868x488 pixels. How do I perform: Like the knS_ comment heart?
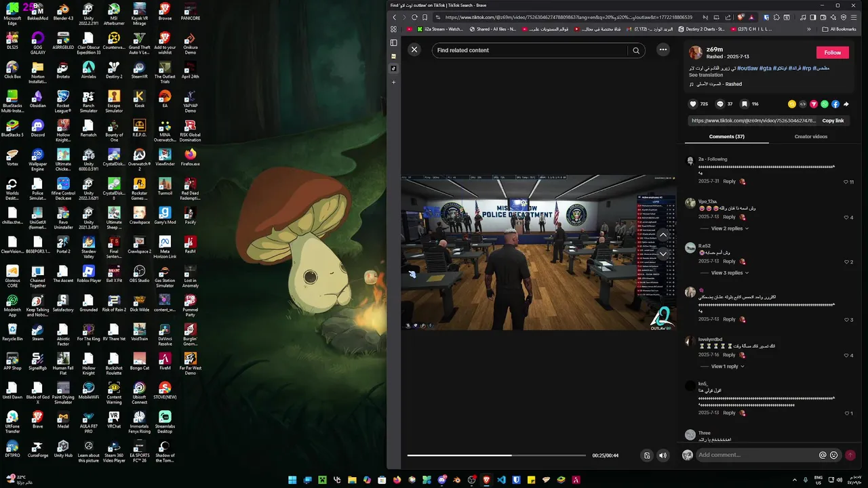click(846, 413)
